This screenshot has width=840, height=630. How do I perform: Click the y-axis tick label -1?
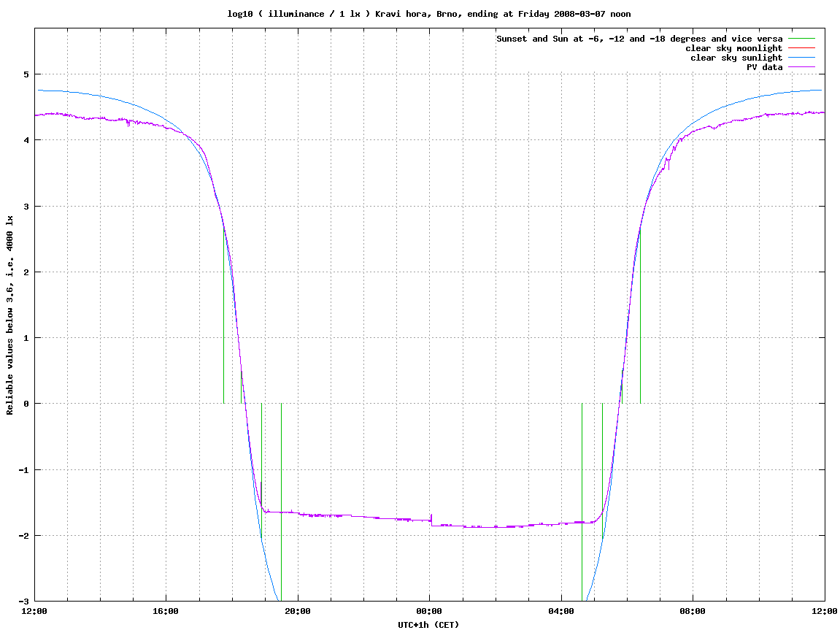pos(23,470)
